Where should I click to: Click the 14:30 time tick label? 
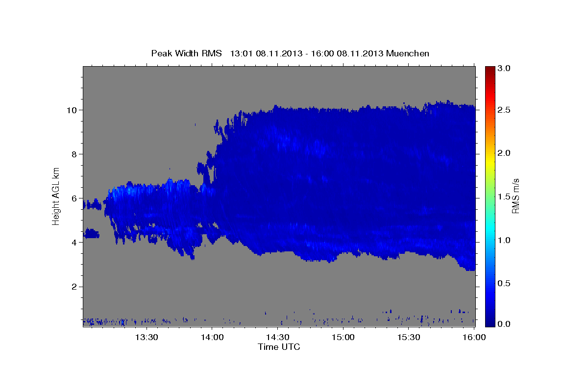pos(277,337)
